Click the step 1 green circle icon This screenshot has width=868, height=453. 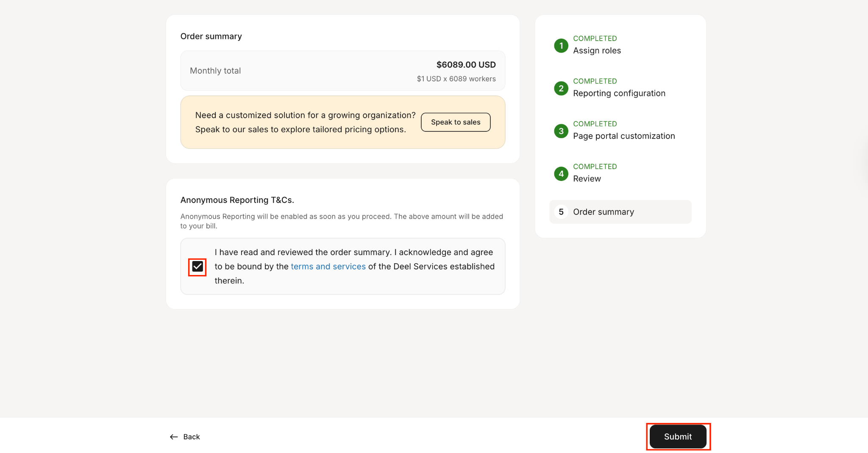tap(561, 45)
